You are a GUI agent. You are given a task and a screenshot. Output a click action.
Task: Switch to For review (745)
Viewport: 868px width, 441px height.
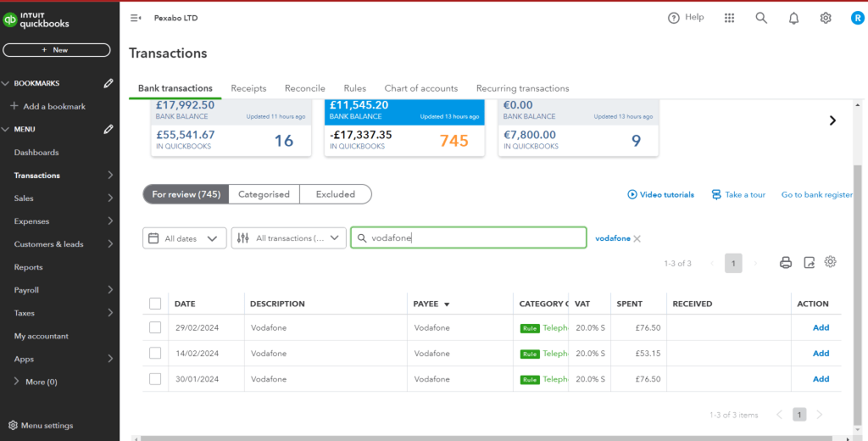click(x=186, y=194)
